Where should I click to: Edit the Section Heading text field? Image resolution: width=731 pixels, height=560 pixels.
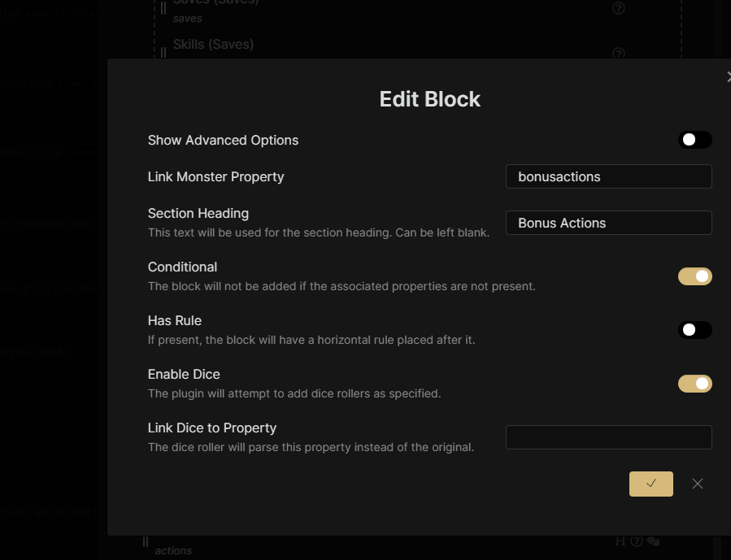608,223
